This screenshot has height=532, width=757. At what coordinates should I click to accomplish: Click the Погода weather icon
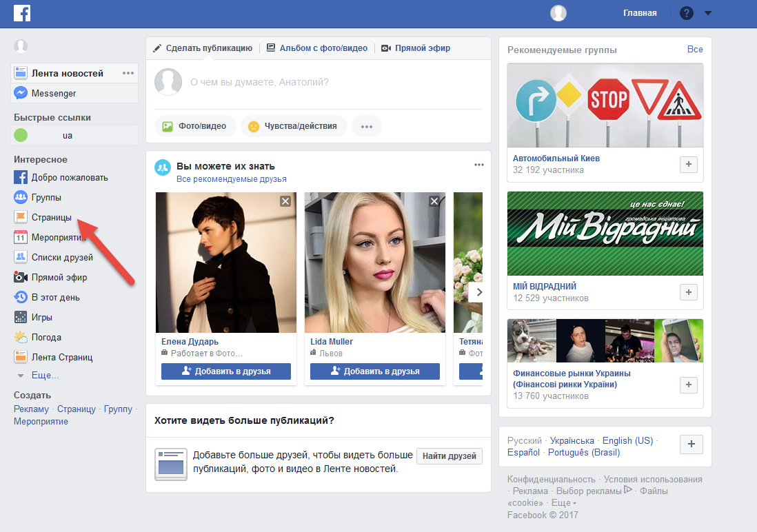[x=20, y=337]
